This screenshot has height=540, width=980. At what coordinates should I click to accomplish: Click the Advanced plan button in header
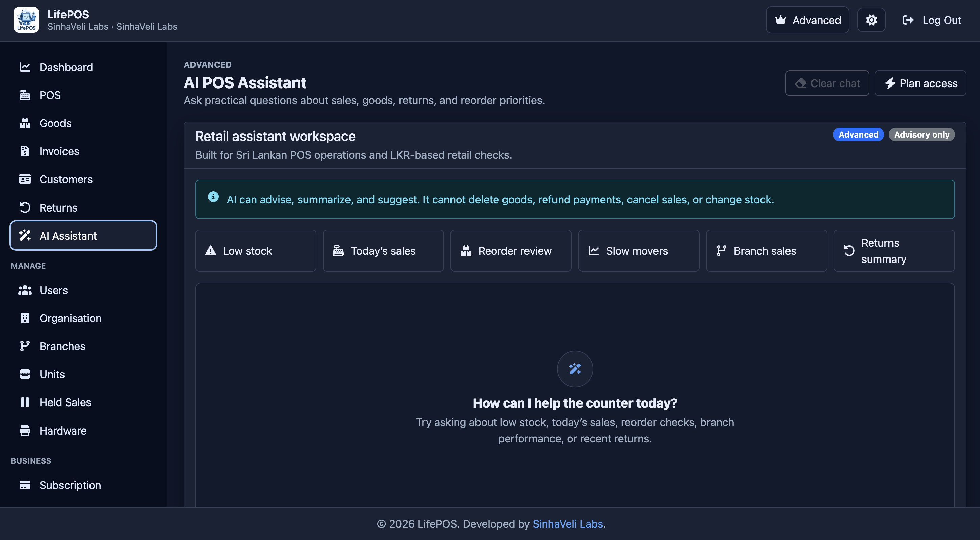[x=807, y=20]
